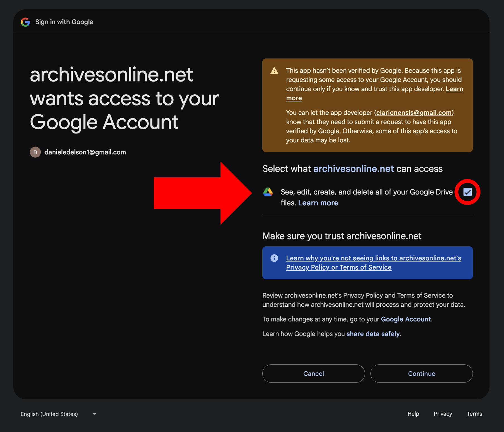Click the account avatar with letter D

[35, 152]
